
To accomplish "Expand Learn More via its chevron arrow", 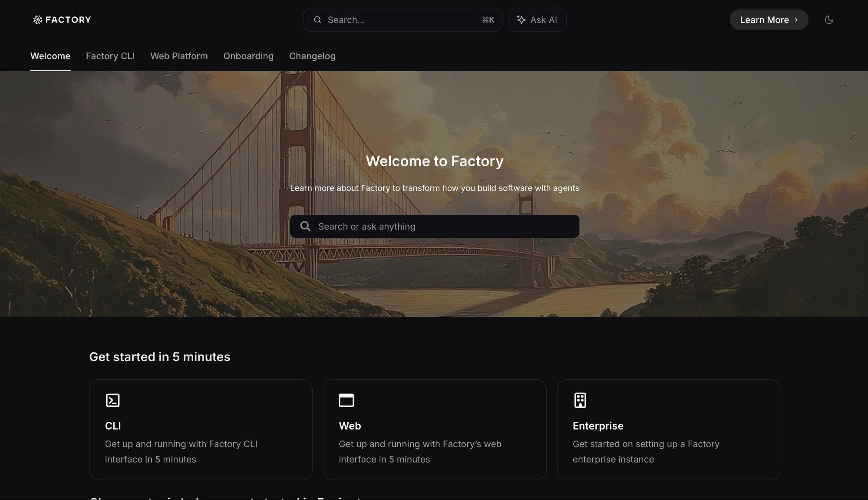I will pos(796,20).
